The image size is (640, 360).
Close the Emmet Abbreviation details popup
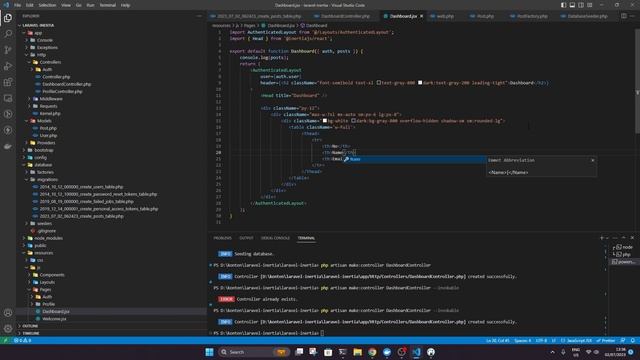pos(593,160)
